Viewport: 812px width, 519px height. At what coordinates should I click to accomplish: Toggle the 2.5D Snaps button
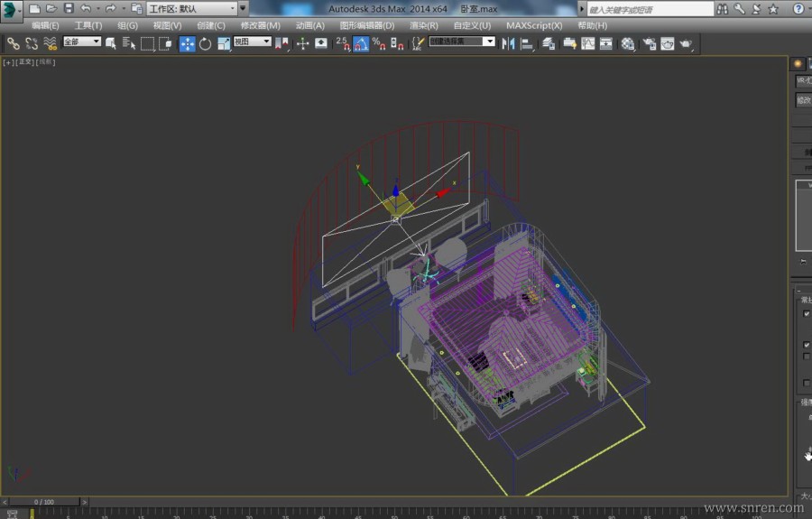coord(342,44)
